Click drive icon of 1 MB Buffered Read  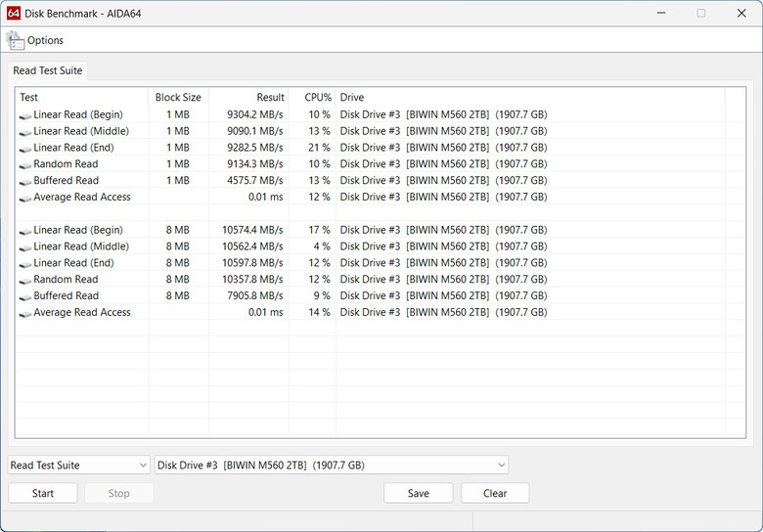click(x=25, y=182)
